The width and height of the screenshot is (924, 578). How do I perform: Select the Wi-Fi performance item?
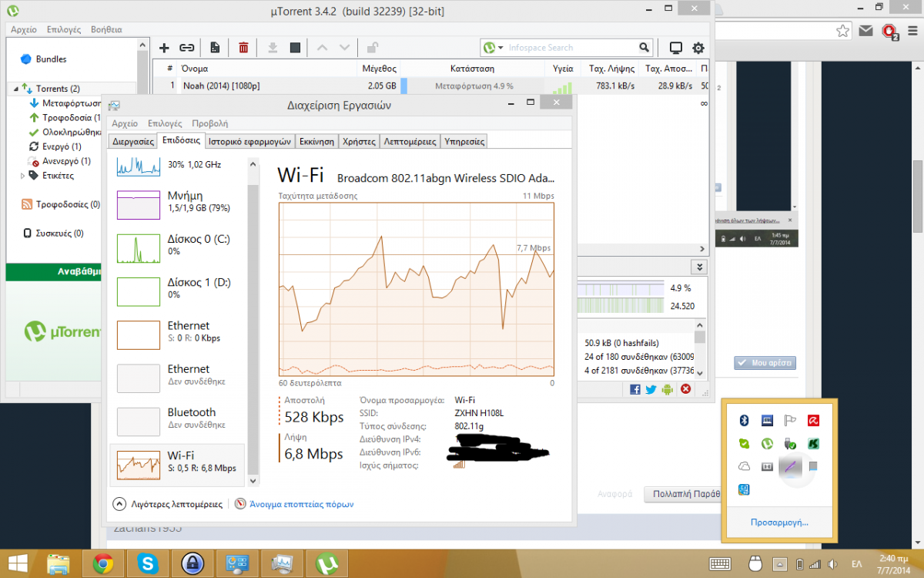coord(178,464)
